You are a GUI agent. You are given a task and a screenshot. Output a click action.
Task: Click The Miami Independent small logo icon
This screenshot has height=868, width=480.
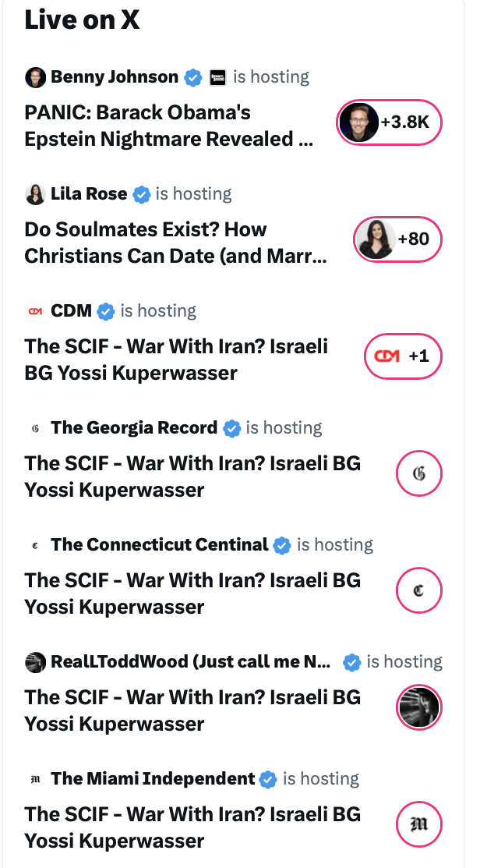pos(35,779)
